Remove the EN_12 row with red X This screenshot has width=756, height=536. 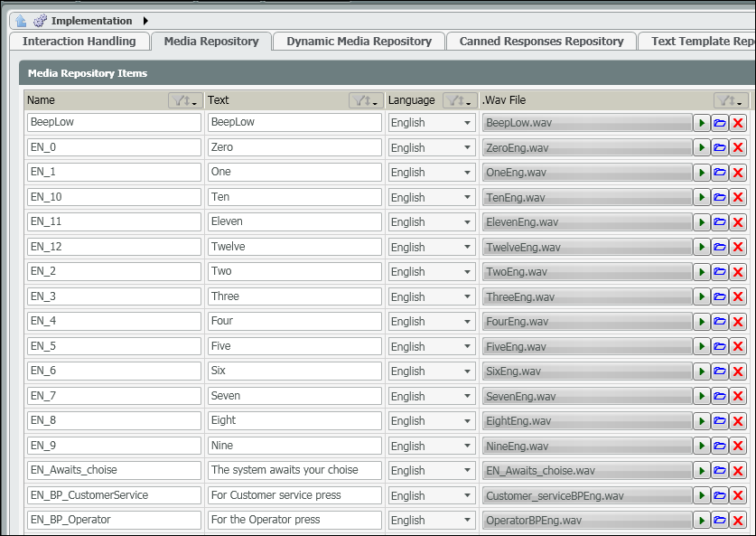[738, 248]
